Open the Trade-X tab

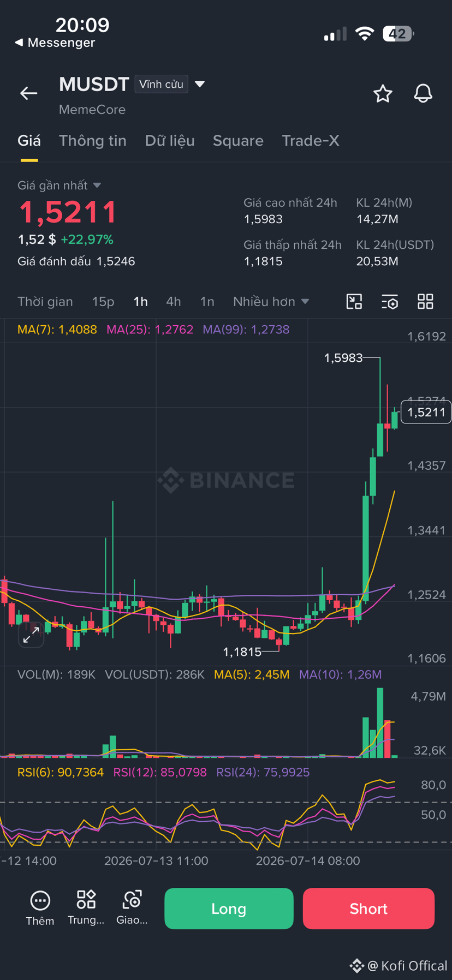pos(311,141)
